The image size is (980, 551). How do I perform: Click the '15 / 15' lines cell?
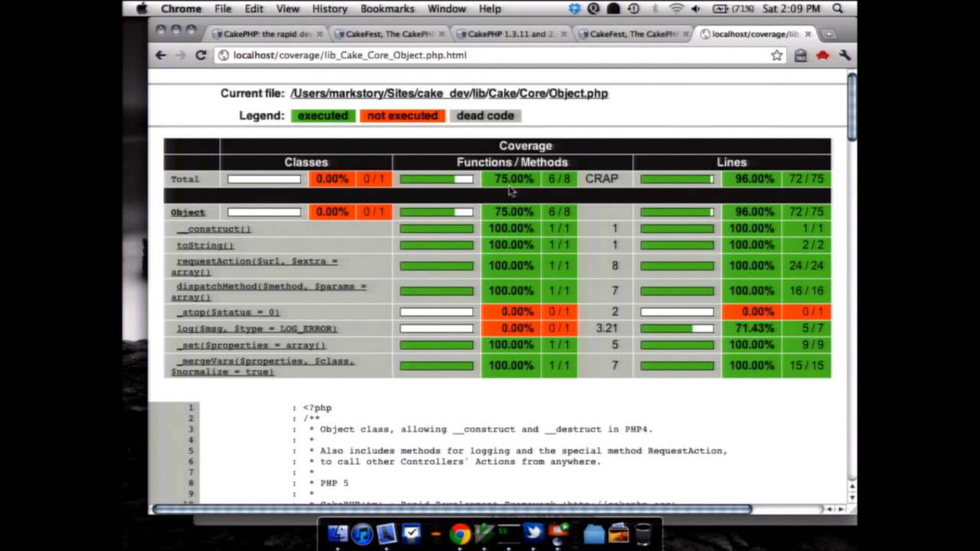click(x=806, y=365)
